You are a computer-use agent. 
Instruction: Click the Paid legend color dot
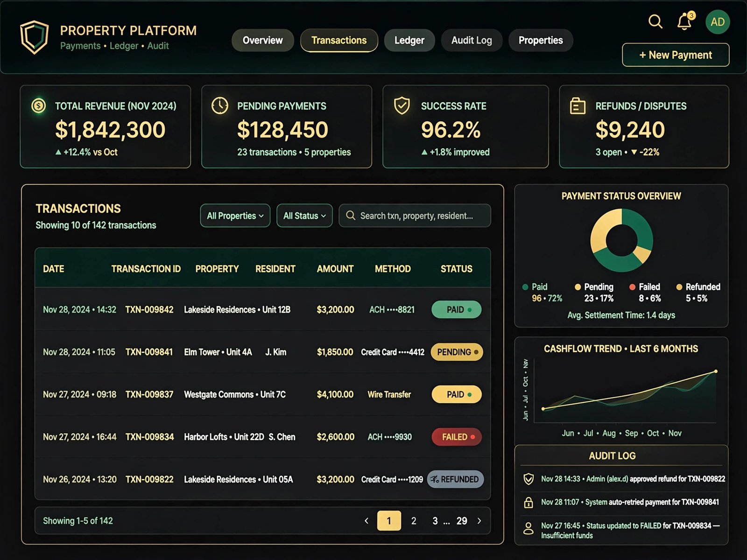526,287
